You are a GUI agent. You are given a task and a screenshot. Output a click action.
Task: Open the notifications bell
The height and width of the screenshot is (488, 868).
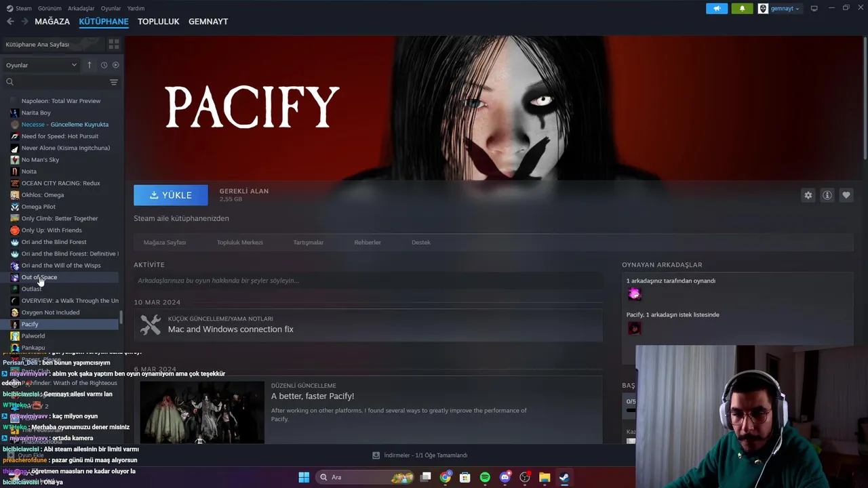coord(742,8)
